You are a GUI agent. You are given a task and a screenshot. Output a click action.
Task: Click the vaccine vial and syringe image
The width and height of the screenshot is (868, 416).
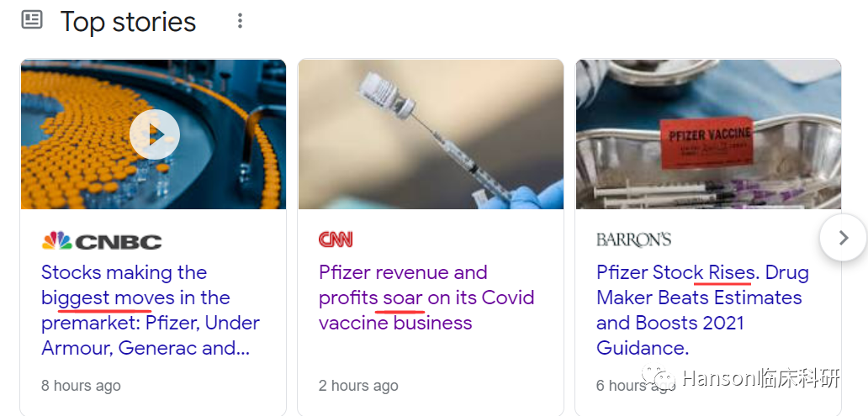click(x=431, y=134)
